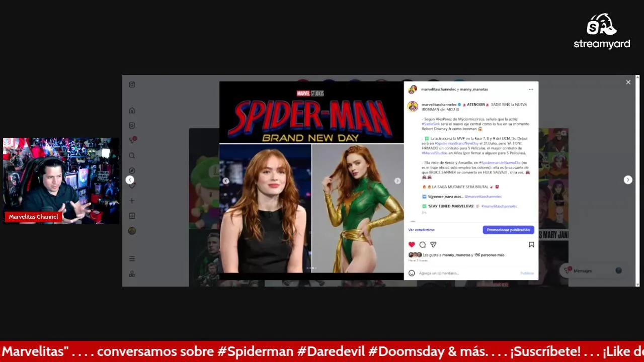The width and height of the screenshot is (644, 362).
Task: Click the Instagram logo in the sidebar
Action: tap(132, 84)
